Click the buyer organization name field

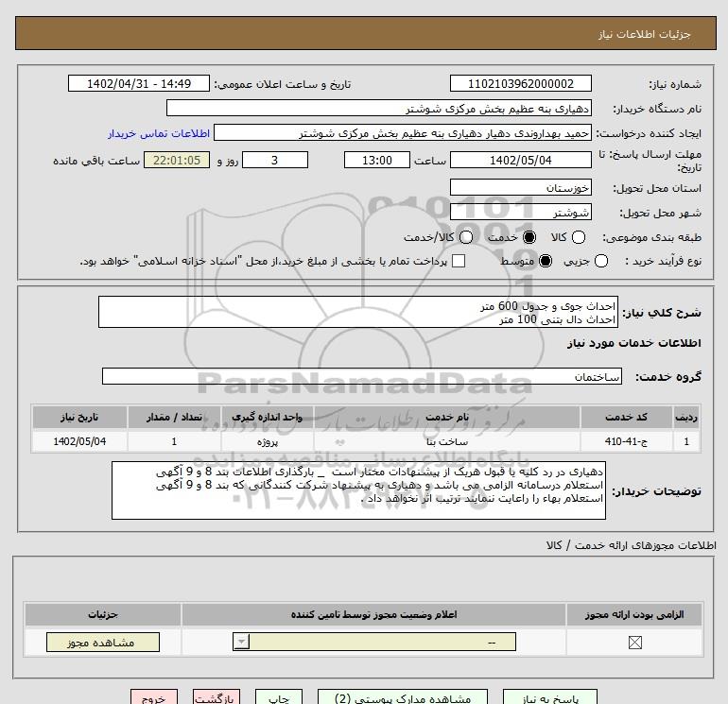[x=379, y=109]
